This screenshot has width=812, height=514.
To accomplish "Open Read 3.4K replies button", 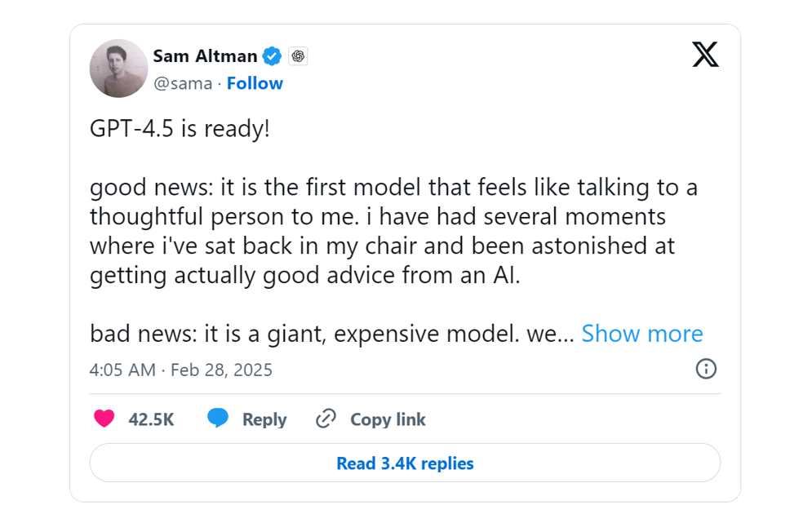I will [405, 463].
